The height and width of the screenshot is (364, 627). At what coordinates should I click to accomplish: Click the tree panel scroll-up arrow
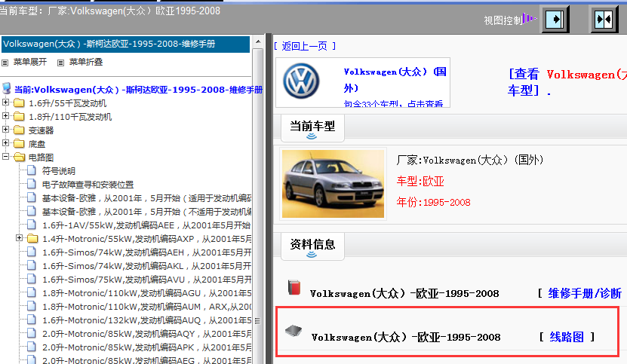[x=258, y=41]
